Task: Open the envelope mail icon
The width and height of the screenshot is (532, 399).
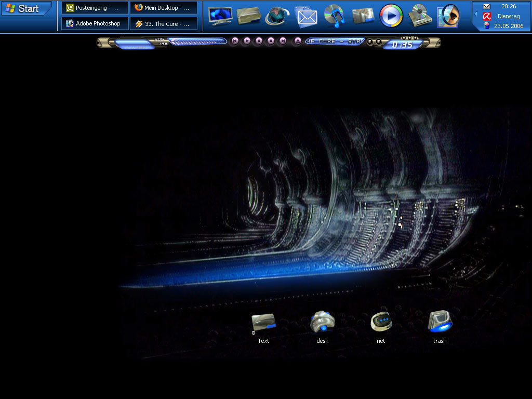Action: 307,17
